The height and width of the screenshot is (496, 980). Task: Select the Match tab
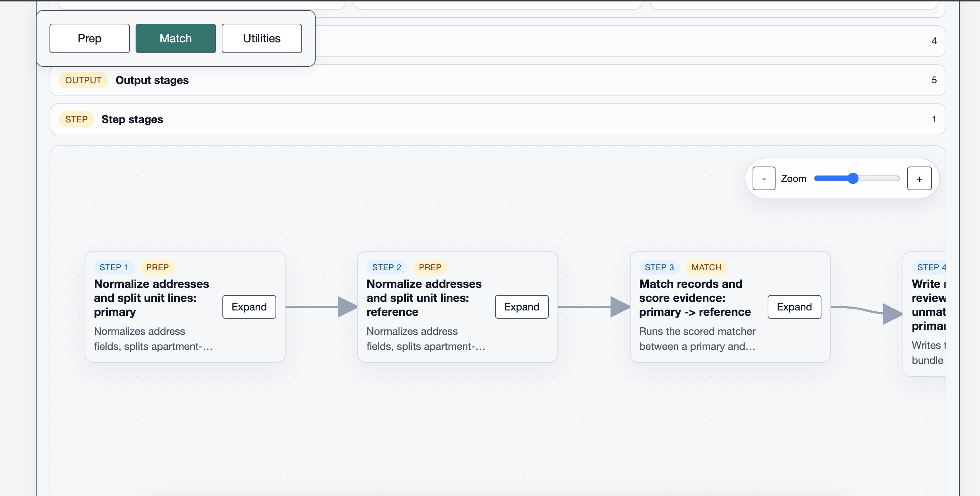pyautogui.click(x=175, y=38)
